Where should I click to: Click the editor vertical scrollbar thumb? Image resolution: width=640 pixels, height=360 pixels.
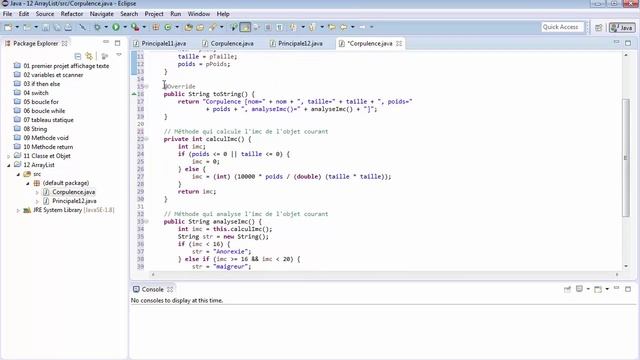(x=626, y=158)
